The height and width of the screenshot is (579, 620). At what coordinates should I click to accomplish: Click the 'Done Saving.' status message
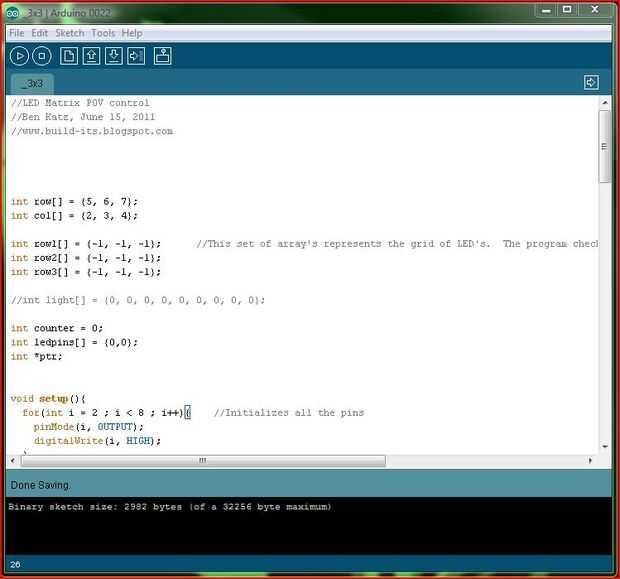(40, 485)
